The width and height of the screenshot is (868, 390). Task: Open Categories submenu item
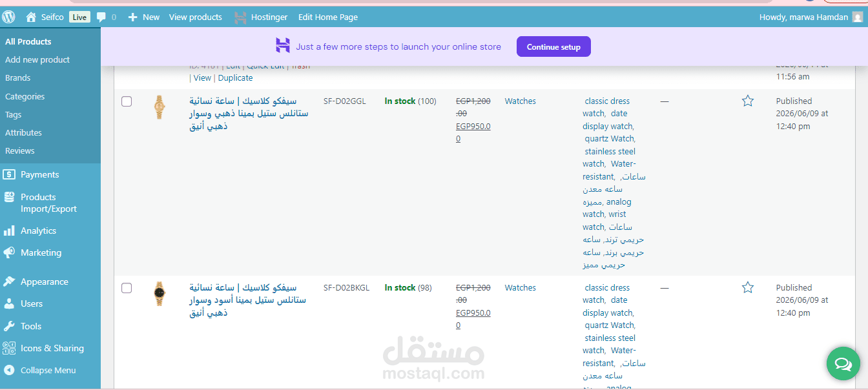(25, 96)
